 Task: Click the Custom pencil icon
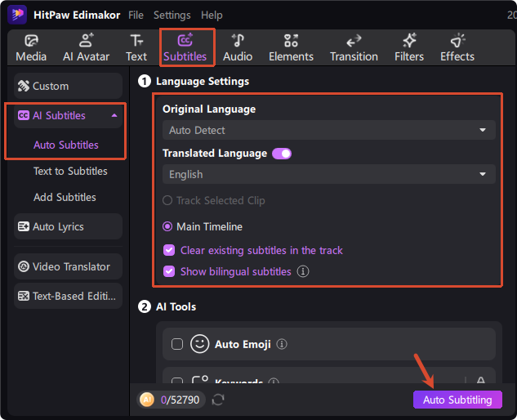tap(24, 86)
